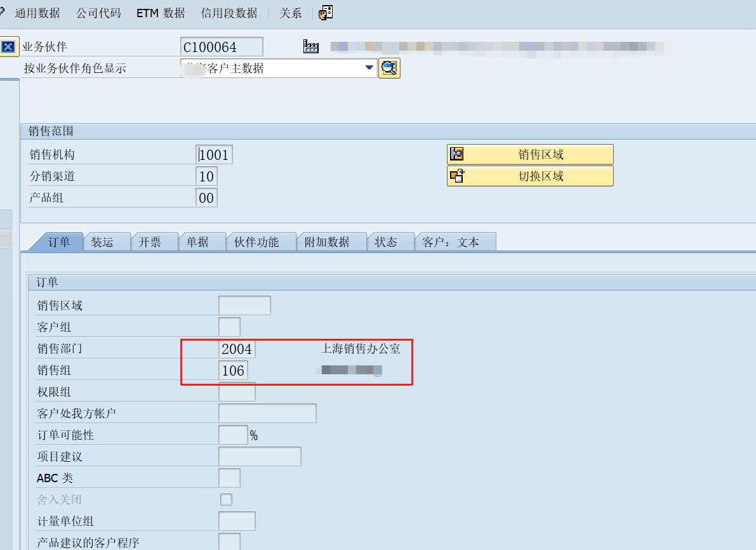The height and width of the screenshot is (550, 756).
Task: Click the 按业务伙伴角色显示 label
Action: (75, 69)
